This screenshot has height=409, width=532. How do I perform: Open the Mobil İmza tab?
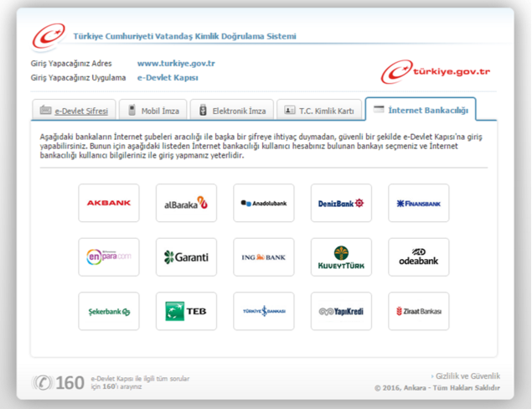tap(153, 110)
